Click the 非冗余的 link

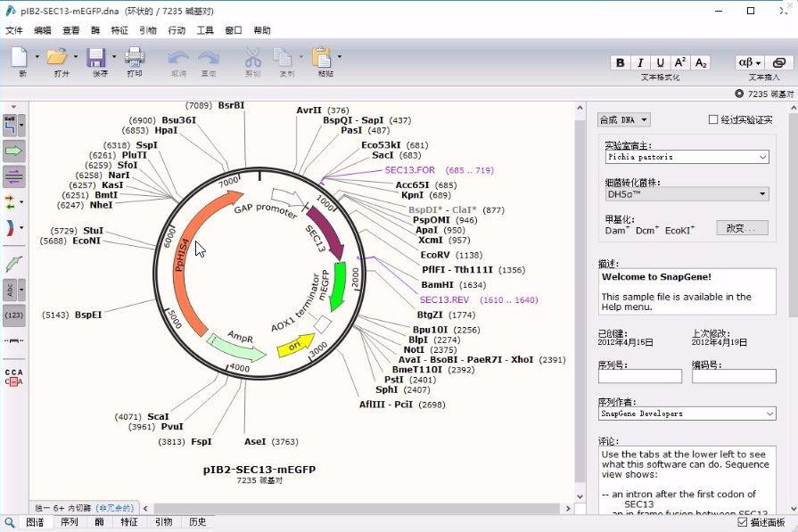coord(113,507)
